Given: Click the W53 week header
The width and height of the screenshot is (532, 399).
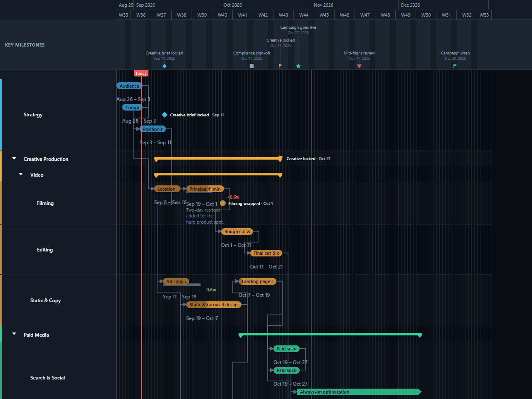Looking at the screenshot, I should pos(484,15).
